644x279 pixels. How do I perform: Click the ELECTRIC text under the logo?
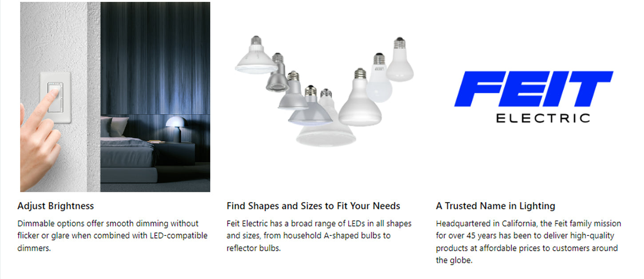click(543, 118)
